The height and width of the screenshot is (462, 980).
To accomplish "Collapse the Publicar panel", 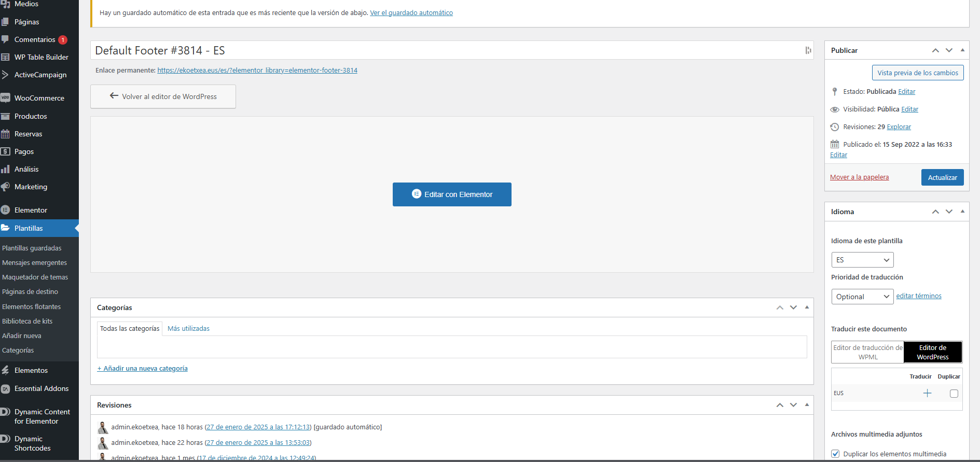I will pyautogui.click(x=962, y=50).
